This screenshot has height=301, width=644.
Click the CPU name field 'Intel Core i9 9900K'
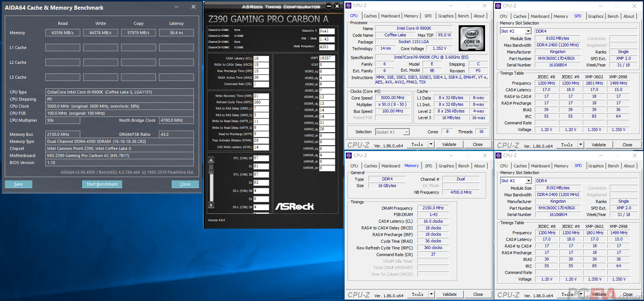[414, 28]
